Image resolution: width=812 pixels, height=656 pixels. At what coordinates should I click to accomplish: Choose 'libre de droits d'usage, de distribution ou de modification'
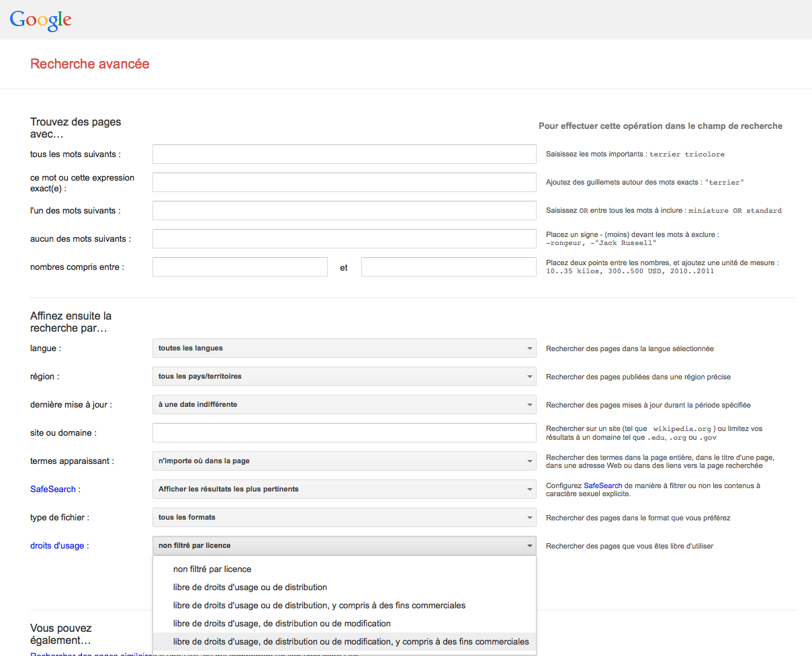(x=281, y=624)
